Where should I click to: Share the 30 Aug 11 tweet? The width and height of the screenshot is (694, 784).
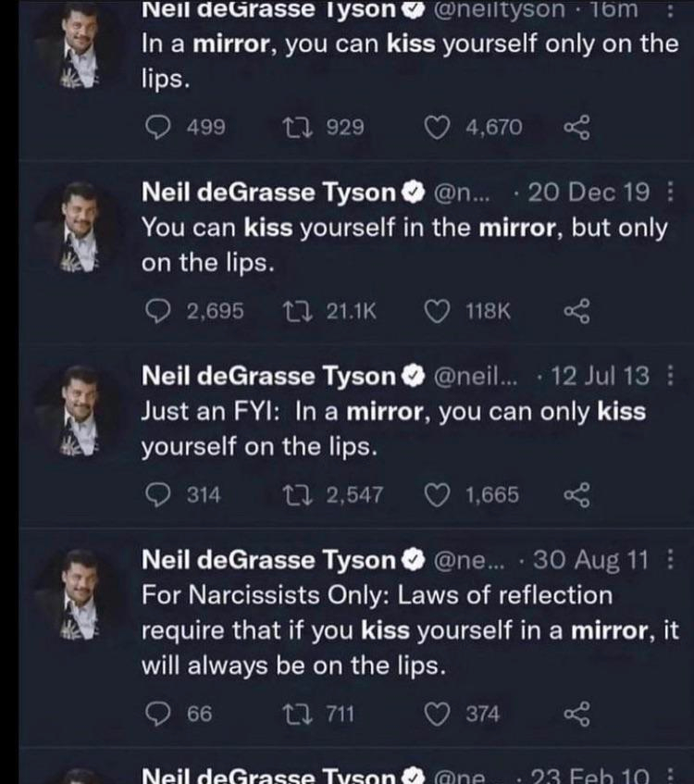[576, 713]
